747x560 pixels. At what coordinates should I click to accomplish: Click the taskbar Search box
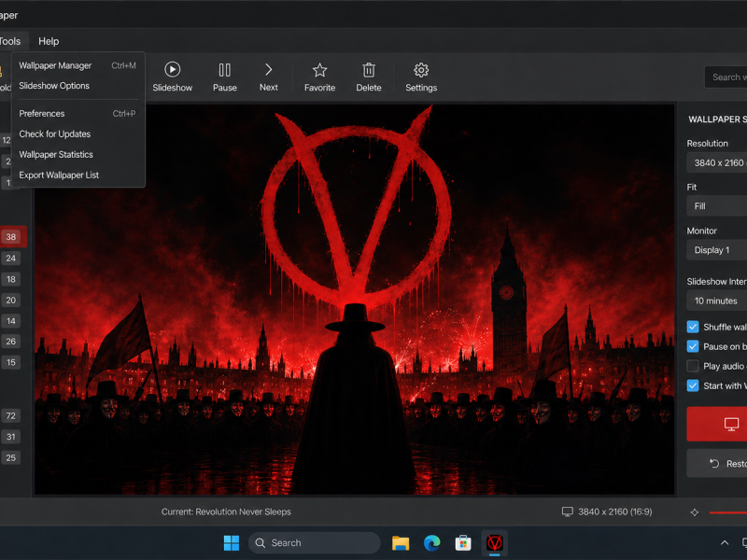[x=314, y=543]
